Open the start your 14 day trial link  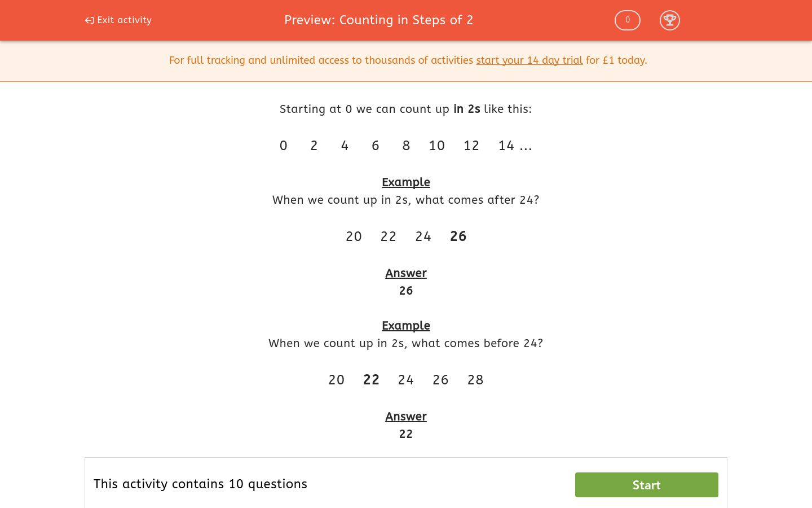[x=529, y=60]
